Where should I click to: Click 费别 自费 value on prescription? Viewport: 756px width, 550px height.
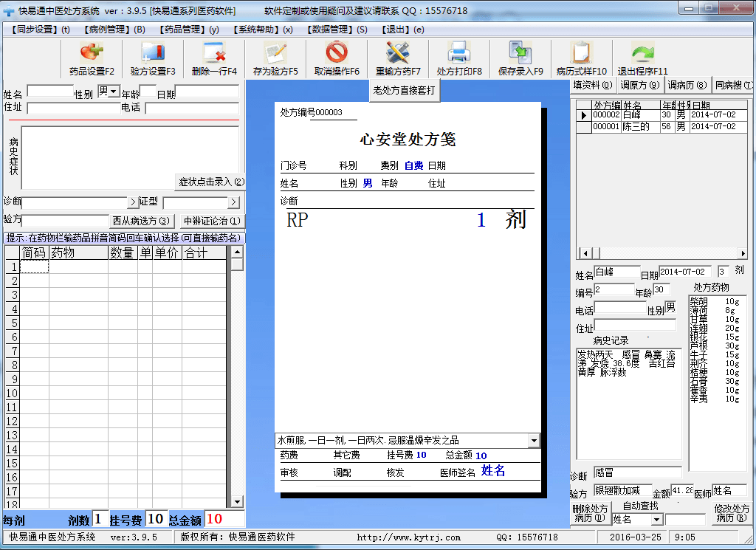click(x=413, y=166)
